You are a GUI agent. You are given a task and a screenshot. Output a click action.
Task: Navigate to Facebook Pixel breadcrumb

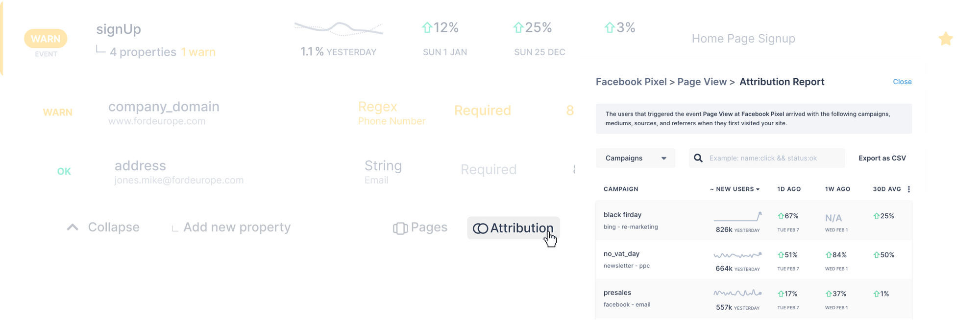(631, 82)
